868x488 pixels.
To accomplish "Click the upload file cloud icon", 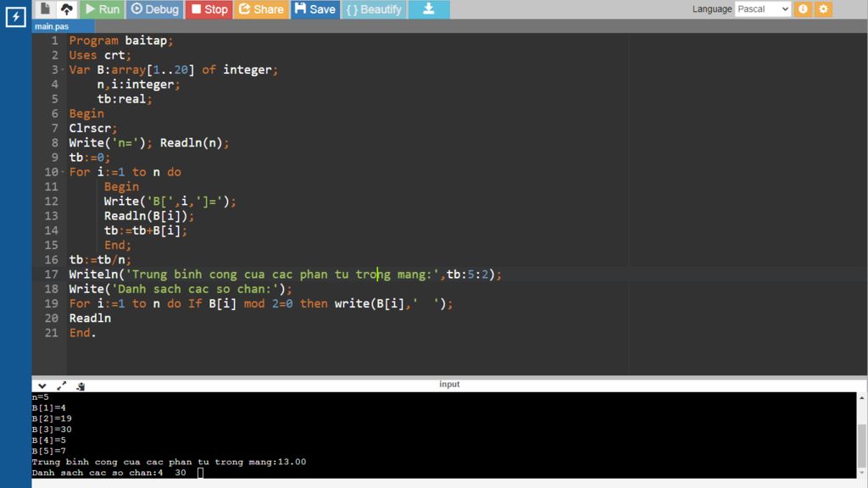I will [66, 8].
